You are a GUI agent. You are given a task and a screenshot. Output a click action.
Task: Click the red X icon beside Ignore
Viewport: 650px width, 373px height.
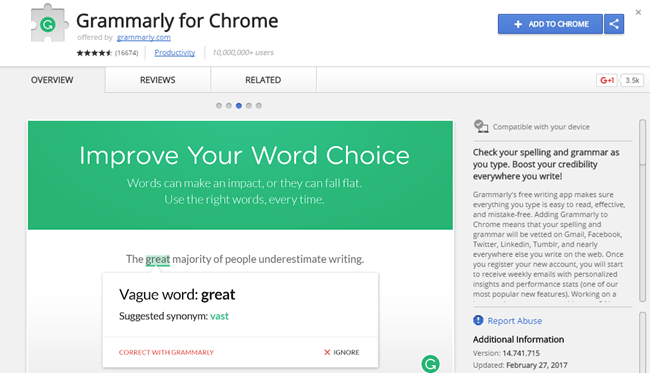tap(327, 352)
